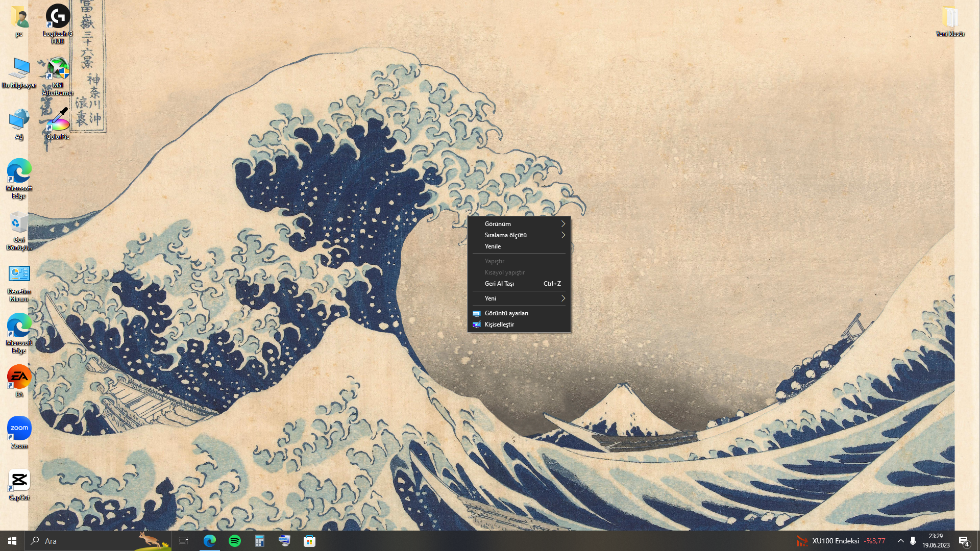This screenshot has width=980, height=551.
Task: Open Görüntü ayarları from context menu
Action: click(519, 313)
